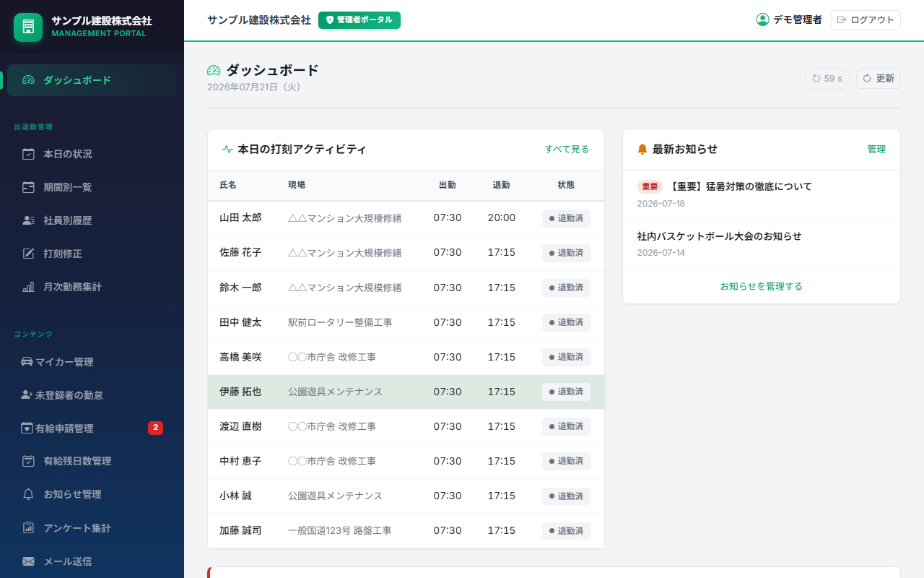Select the 渡辺 直樹 name cell

[240, 426]
